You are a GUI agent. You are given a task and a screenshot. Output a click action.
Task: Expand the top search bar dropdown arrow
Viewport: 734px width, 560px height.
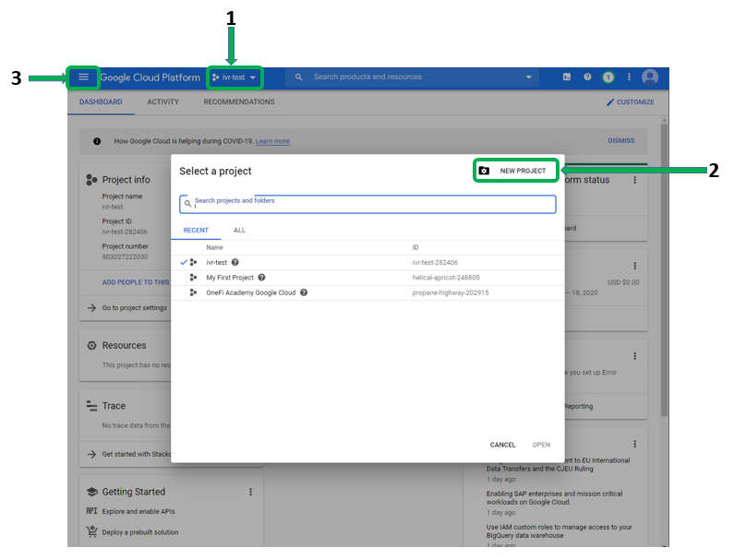(x=528, y=77)
